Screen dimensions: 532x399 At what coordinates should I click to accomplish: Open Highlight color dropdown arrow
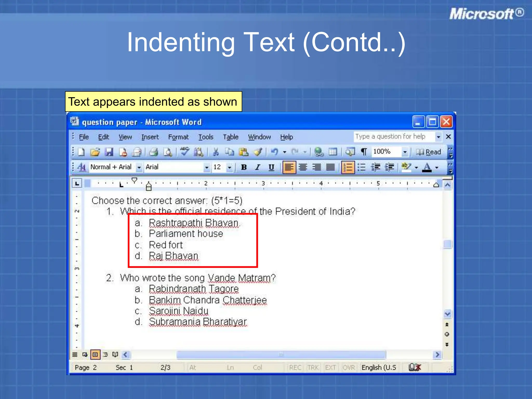pos(416,168)
